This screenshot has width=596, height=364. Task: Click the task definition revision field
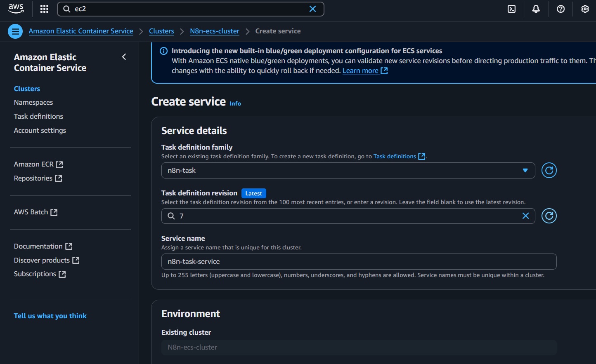(348, 216)
